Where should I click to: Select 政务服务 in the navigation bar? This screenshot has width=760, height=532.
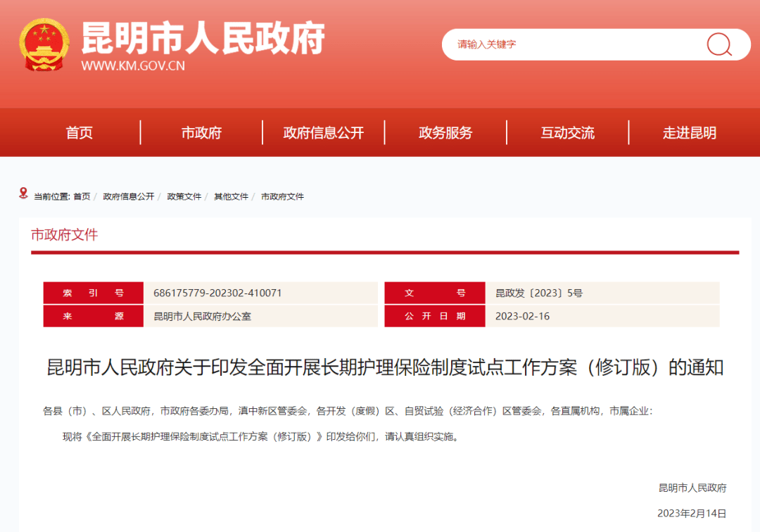click(x=445, y=132)
